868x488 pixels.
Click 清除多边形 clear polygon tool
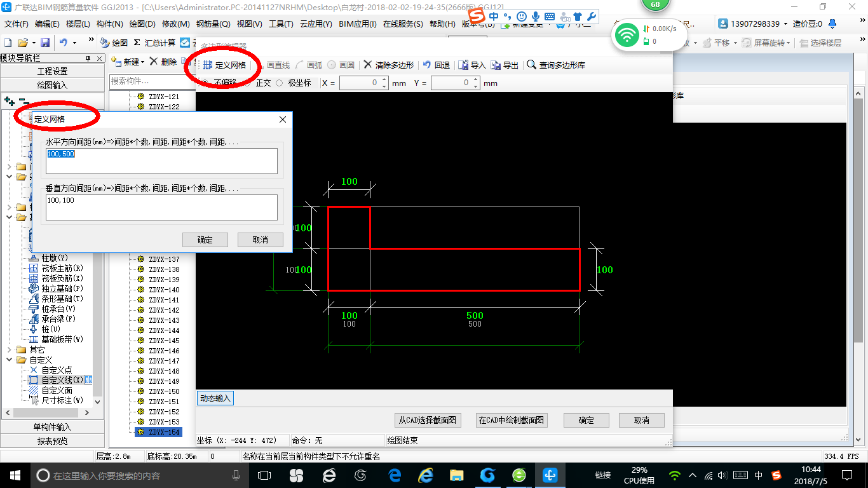pos(388,65)
